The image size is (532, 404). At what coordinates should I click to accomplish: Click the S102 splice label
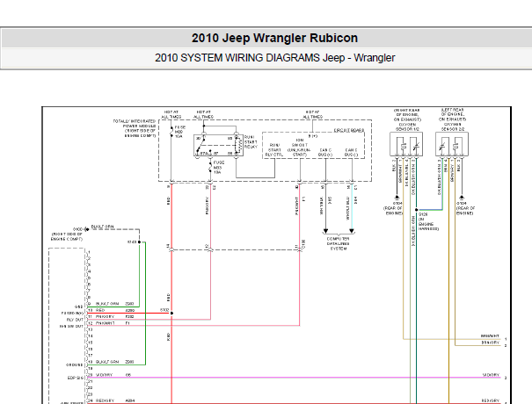pos(164,310)
